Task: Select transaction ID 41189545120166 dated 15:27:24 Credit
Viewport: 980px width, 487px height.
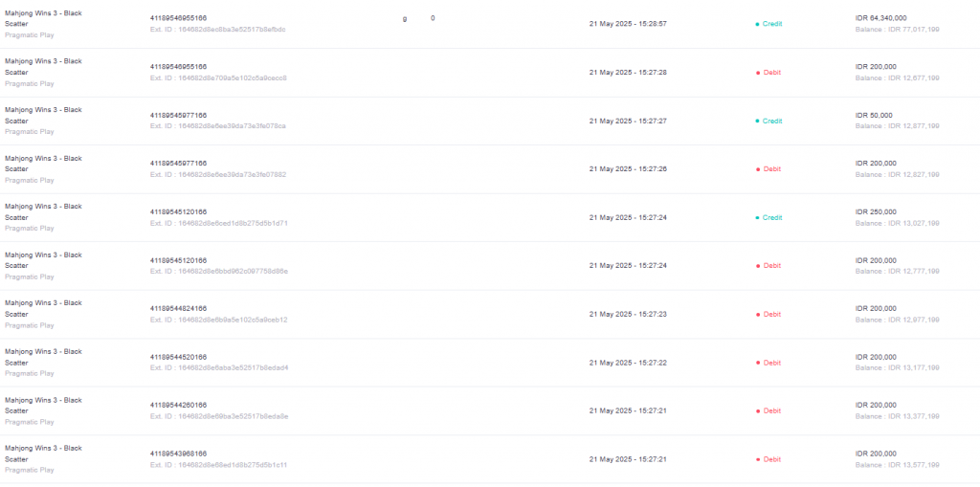Action: [178, 212]
